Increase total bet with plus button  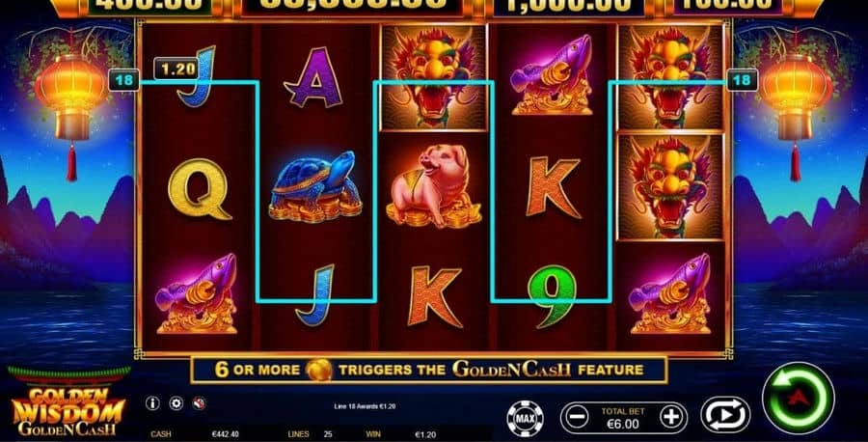pyautogui.click(x=671, y=417)
